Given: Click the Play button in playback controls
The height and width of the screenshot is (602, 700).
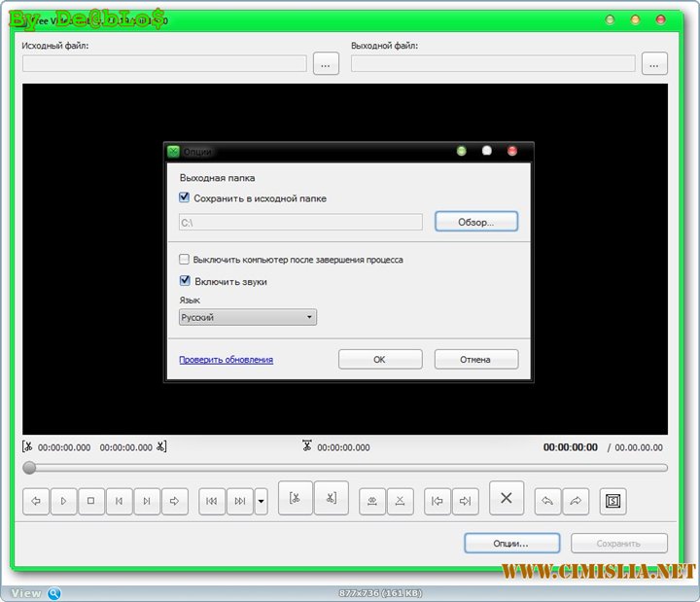Looking at the screenshot, I should 63,501.
